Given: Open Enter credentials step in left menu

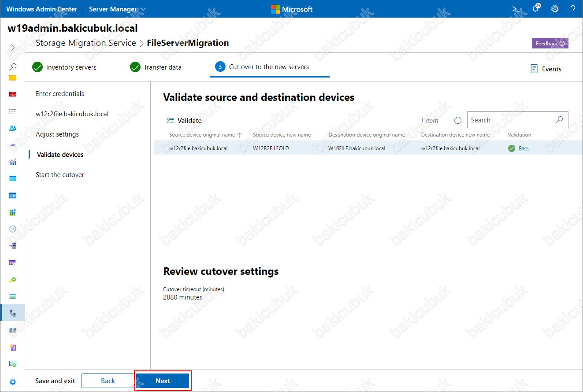Looking at the screenshot, I should pyautogui.click(x=60, y=94).
